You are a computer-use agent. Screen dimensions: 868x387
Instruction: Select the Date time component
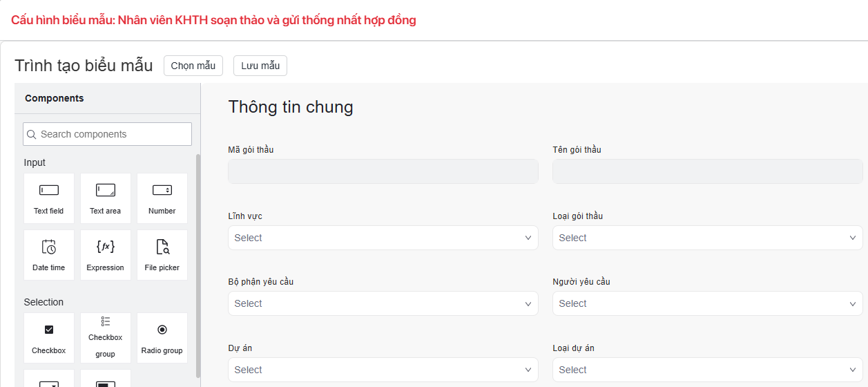[48, 255]
